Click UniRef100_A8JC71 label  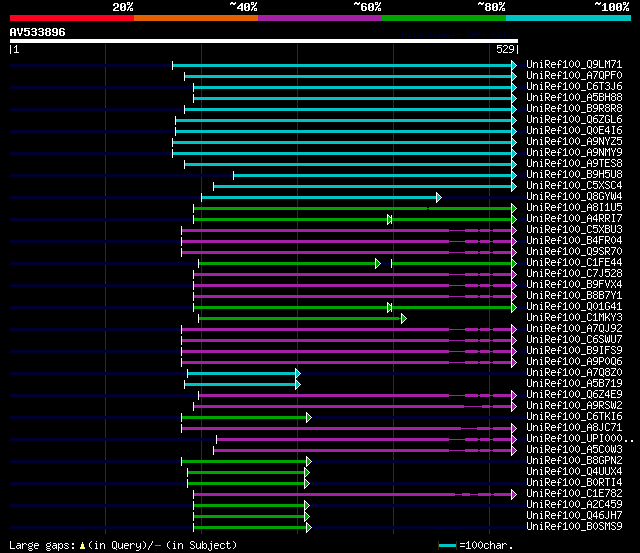point(574,428)
